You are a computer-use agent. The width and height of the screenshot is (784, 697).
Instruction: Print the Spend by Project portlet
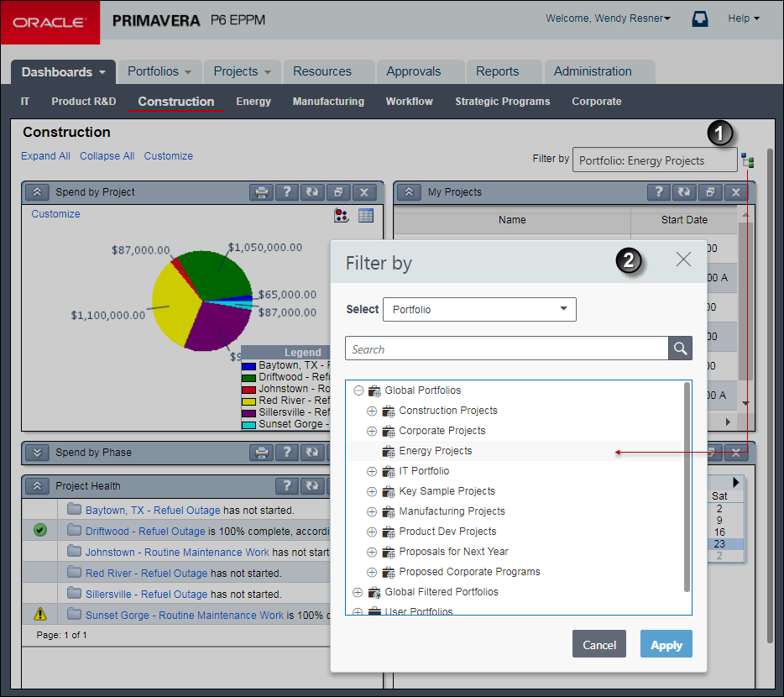click(x=261, y=192)
